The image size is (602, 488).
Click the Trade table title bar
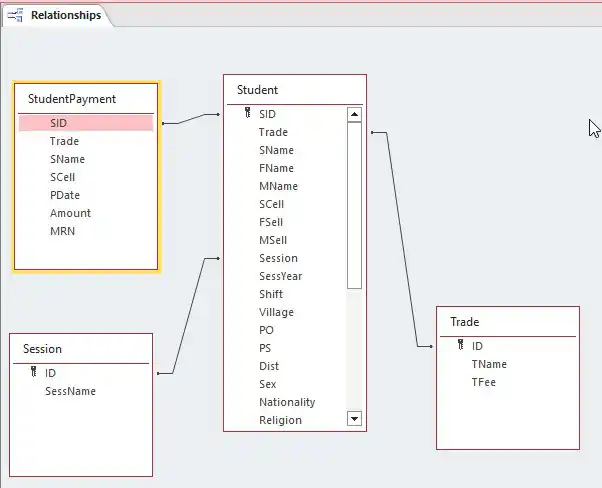[x=507, y=322]
